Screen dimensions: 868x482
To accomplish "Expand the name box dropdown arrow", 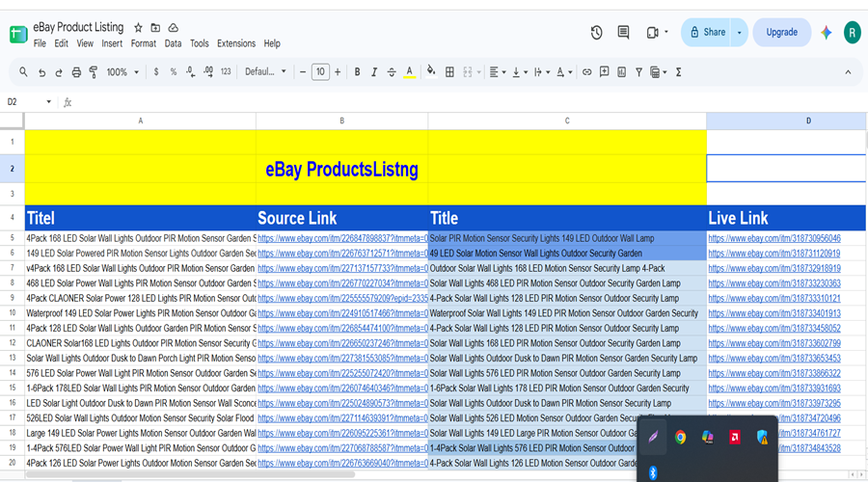I will 49,102.
